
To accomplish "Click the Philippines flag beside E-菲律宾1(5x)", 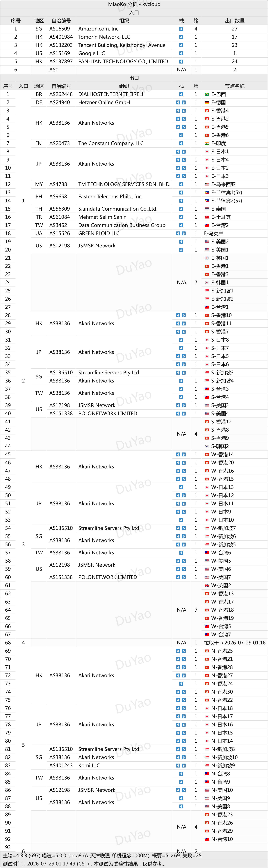I will (x=207, y=192).
